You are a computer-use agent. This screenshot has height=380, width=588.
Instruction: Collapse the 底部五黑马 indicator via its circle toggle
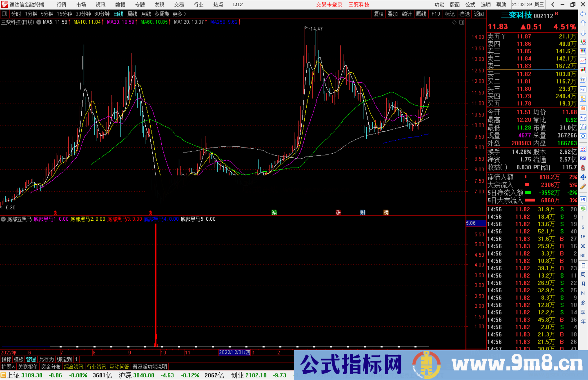3,219
